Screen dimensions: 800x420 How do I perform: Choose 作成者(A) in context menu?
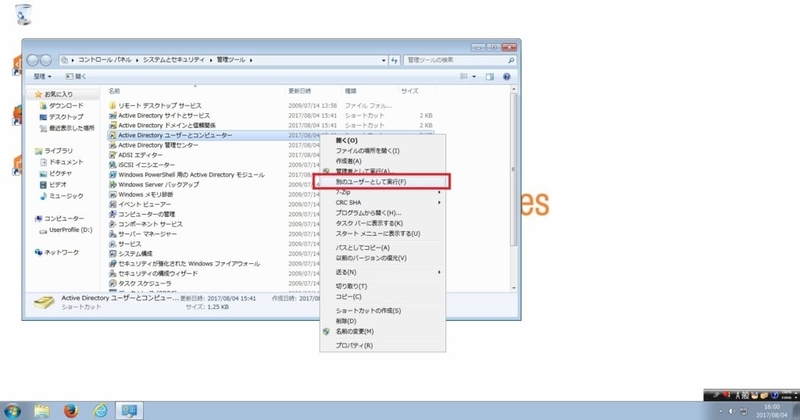click(383, 161)
